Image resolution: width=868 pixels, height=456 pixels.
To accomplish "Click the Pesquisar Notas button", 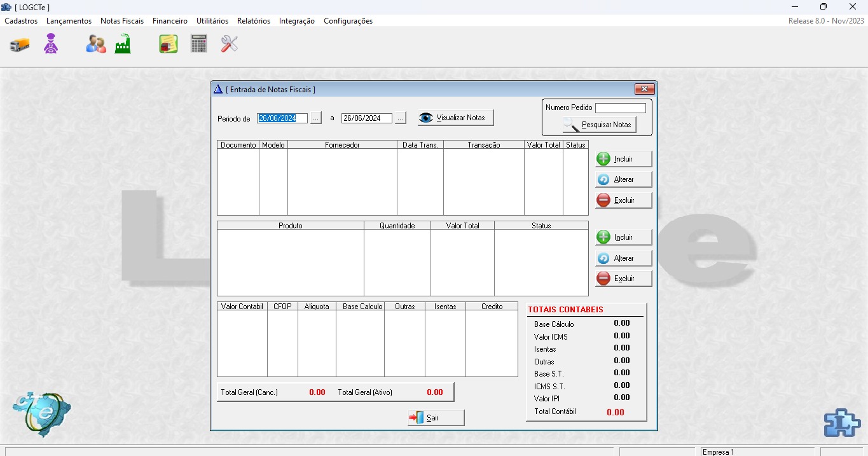I will pyautogui.click(x=600, y=125).
